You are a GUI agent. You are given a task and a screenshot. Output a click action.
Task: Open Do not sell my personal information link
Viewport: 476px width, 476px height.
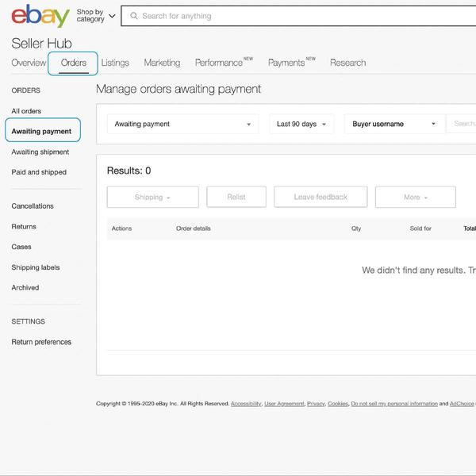[x=394, y=404]
